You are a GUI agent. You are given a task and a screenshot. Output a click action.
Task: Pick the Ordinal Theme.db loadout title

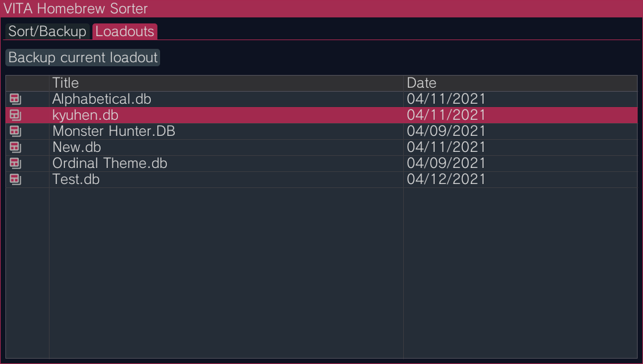coord(110,163)
